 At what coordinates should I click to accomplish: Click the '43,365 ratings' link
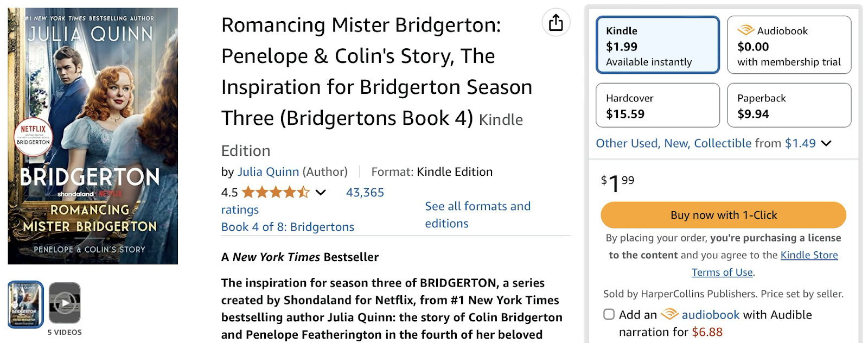coord(365,192)
